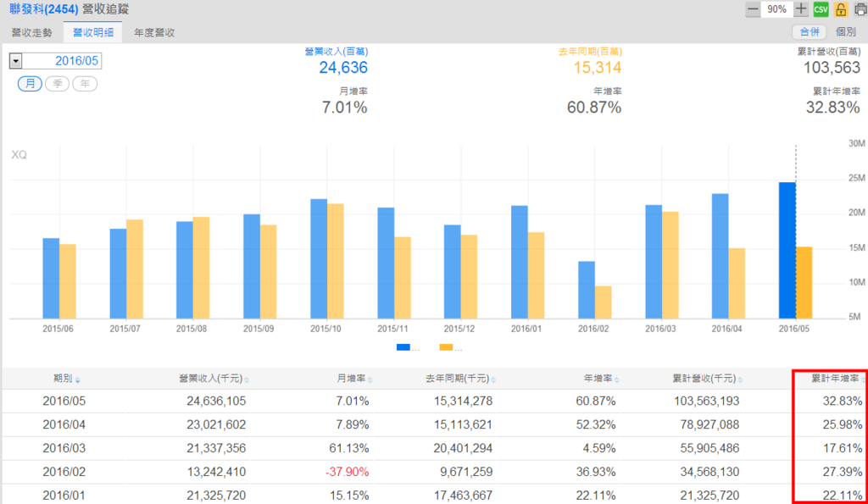The image size is (868, 504).
Task: Click the 17.61% 累計年增率 cell
Action: pyautogui.click(x=843, y=448)
